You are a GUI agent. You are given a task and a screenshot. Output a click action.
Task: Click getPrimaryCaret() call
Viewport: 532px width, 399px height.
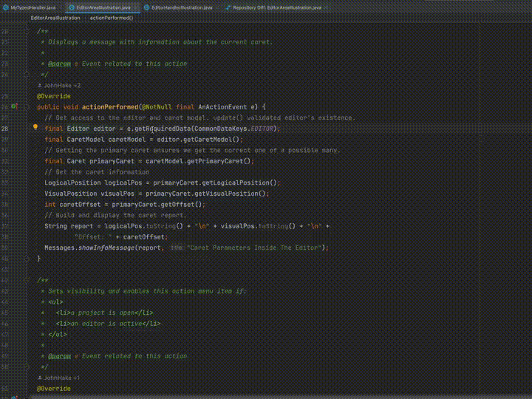pos(219,161)
